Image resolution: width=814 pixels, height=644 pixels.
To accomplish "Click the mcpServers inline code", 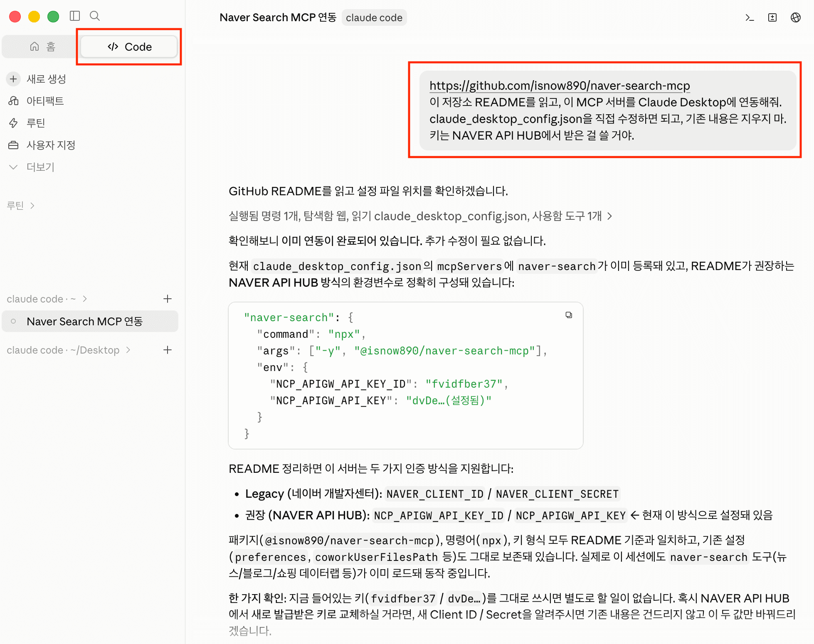I will pyautogui.click(x=469, y=266).
